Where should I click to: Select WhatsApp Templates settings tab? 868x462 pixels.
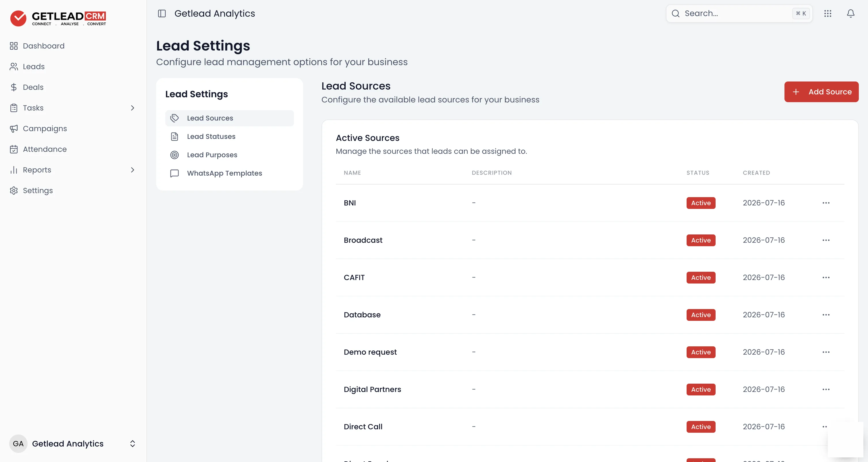pos(229,173)
